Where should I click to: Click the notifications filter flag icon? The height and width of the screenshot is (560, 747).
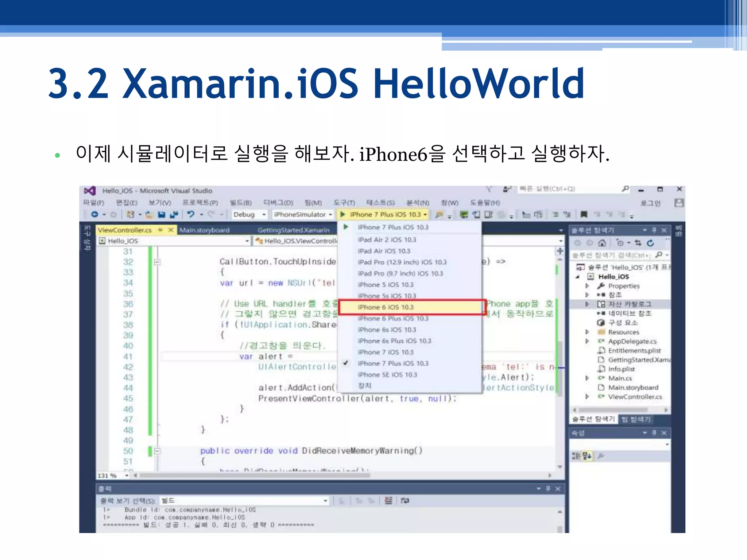[x=489, y=189]
